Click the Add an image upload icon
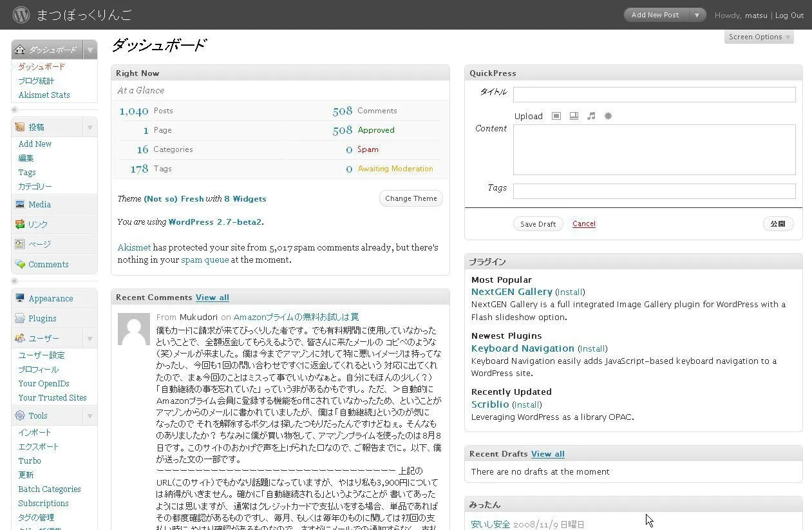812x530 pixels. (x=556, y=116)
